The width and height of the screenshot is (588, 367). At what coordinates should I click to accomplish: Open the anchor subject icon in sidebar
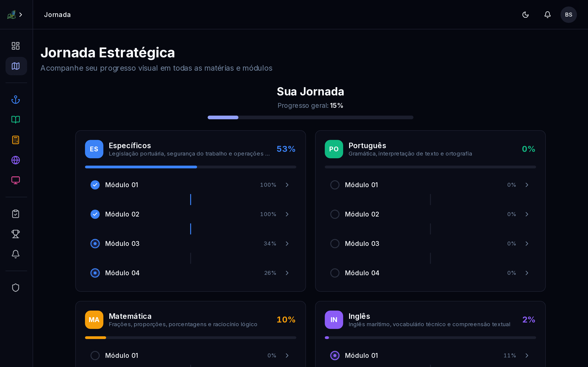pyautogui.click(x=16, y=100)
